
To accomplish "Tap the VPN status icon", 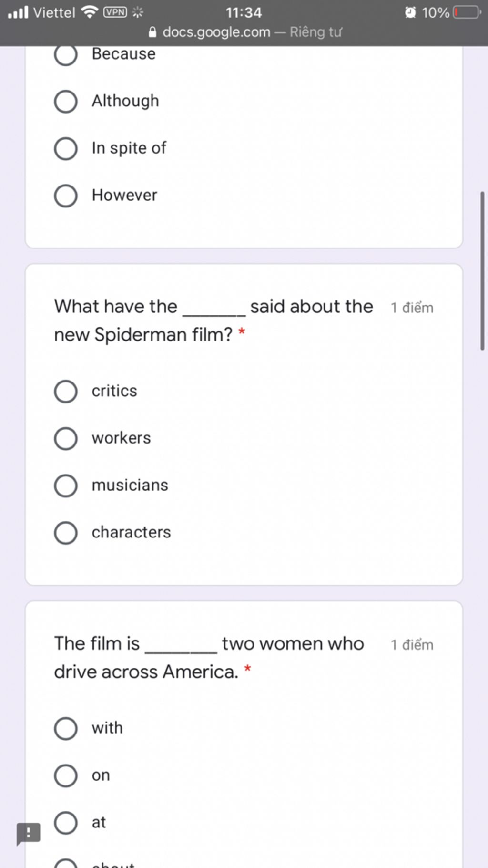I will pos(115,12).
